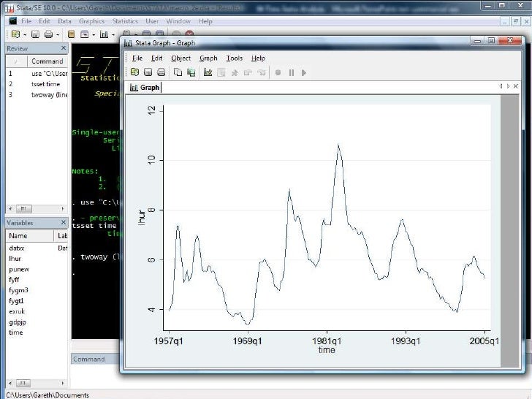Open the Object menu in Graph window
The width and height of the screenshot is (532, 399).
pyautogui.click(x=180, y=58)
